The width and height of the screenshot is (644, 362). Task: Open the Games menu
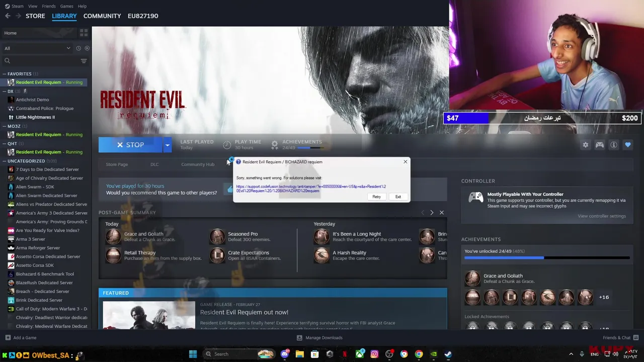66,6
